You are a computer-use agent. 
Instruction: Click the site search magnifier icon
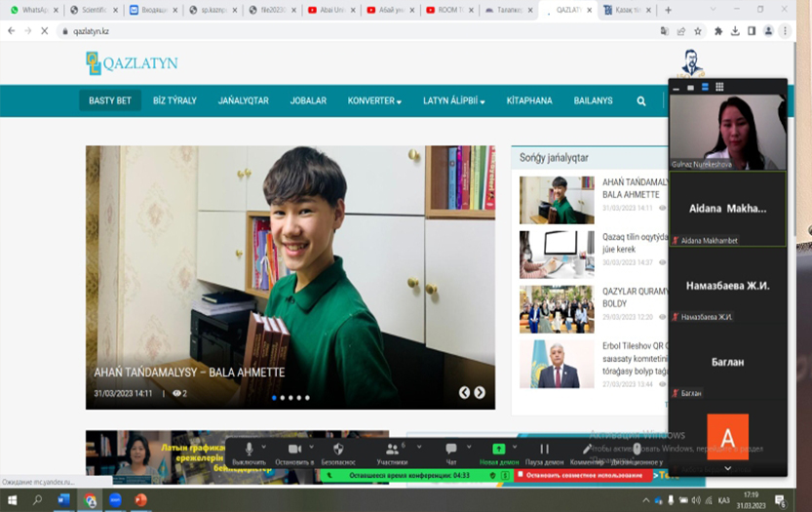coord(640,100)
